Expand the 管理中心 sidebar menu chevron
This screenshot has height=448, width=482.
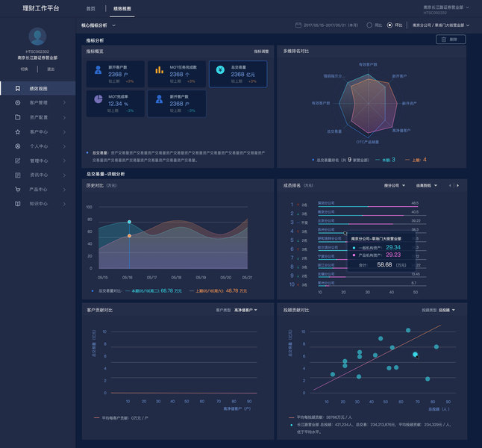(x=64, y=161)
